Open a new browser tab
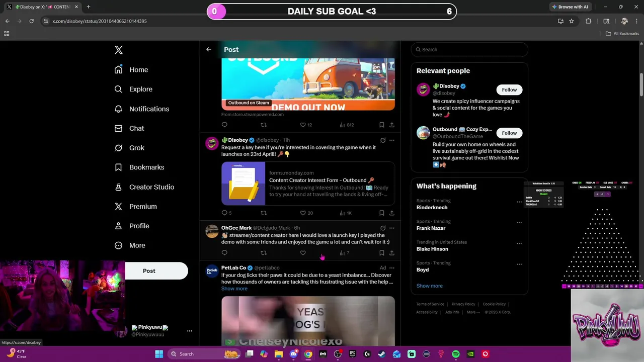 88,7
